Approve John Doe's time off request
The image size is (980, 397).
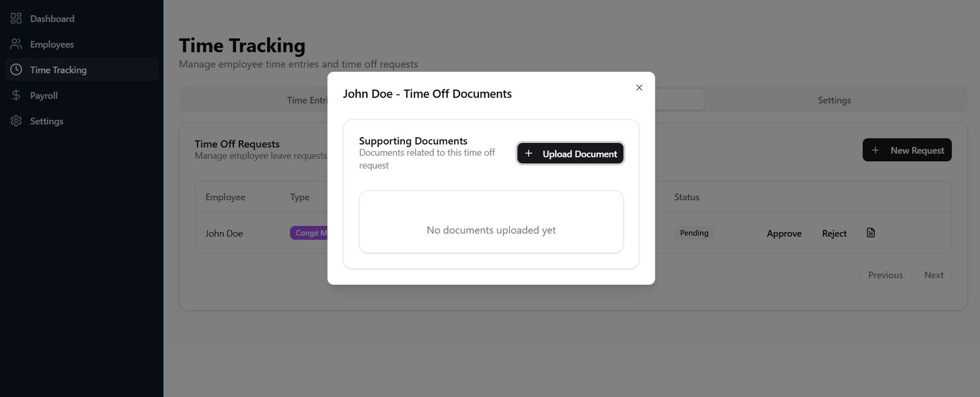pyautogui.click(x=784, y=233)
